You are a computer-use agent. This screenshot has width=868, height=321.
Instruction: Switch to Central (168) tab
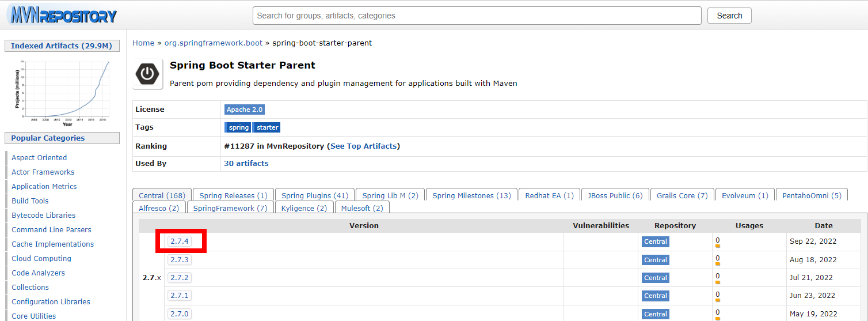[x=162, y=195]
